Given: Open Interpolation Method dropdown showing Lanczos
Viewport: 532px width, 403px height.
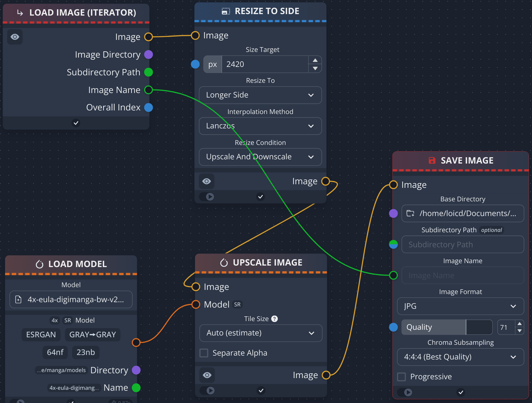Looking at the screenshot, I should click(x=260, y=126).
